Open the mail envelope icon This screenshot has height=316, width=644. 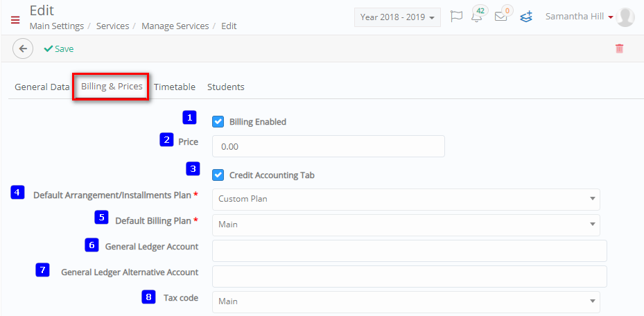point(502,16)
